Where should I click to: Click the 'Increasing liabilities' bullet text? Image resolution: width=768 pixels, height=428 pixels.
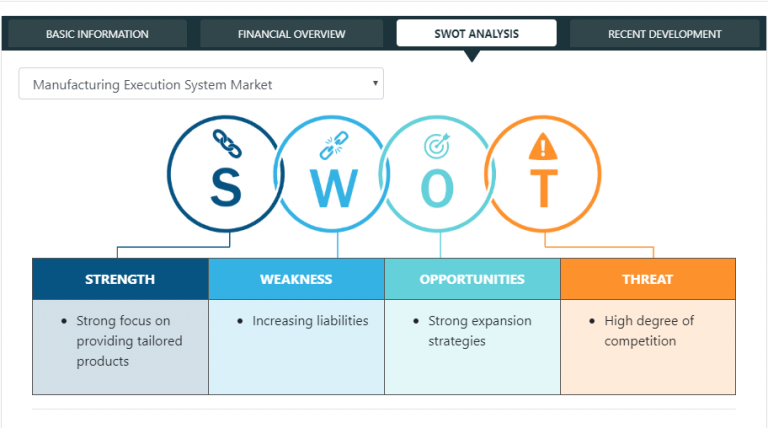click(x=310, y=321)
